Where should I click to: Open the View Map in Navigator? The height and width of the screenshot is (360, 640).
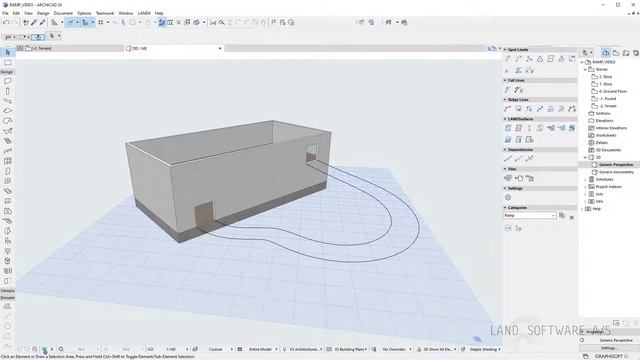coord(616,53)
